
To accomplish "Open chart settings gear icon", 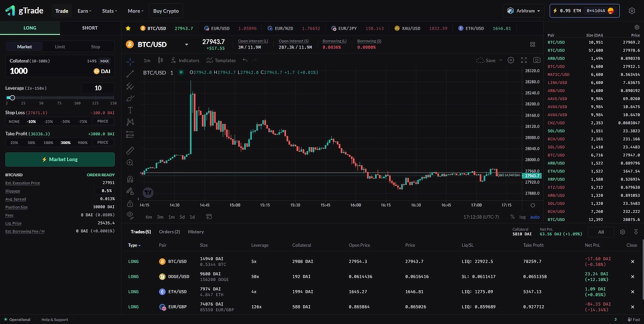I will click(x=511, y=61).
